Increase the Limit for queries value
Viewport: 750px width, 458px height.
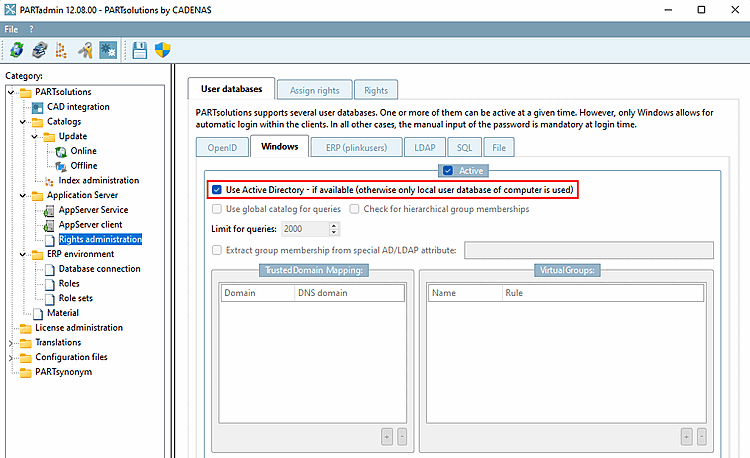[x=334, y=226]
